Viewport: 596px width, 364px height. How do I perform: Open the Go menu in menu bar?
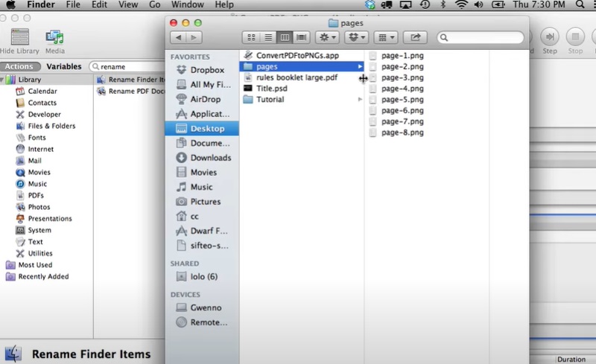point(154,4)
